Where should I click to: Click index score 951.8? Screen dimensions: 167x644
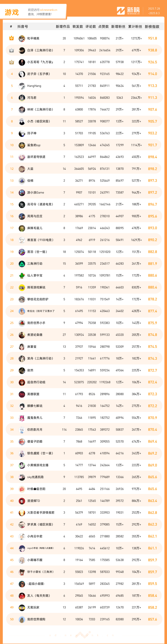tap(152, 39)
